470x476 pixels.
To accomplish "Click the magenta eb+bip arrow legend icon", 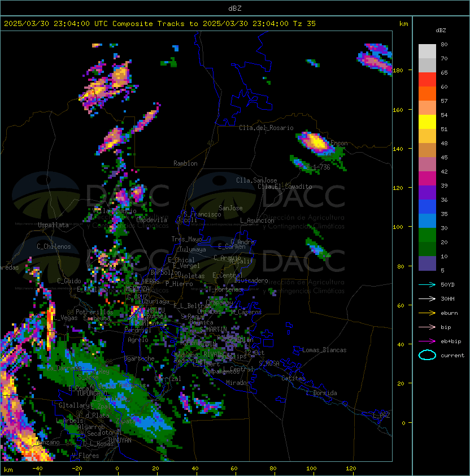I will pos(427,341).
